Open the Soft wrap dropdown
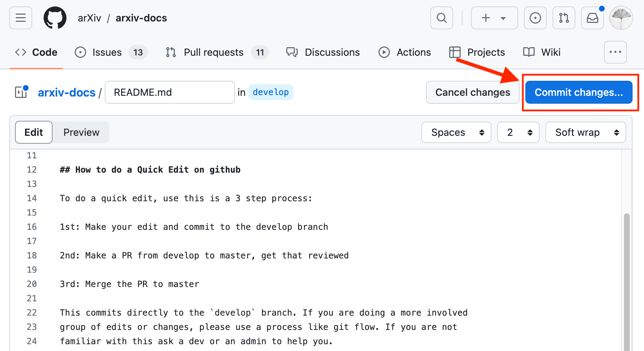This screenshot has height=351, width=644. tap(585, 132)
